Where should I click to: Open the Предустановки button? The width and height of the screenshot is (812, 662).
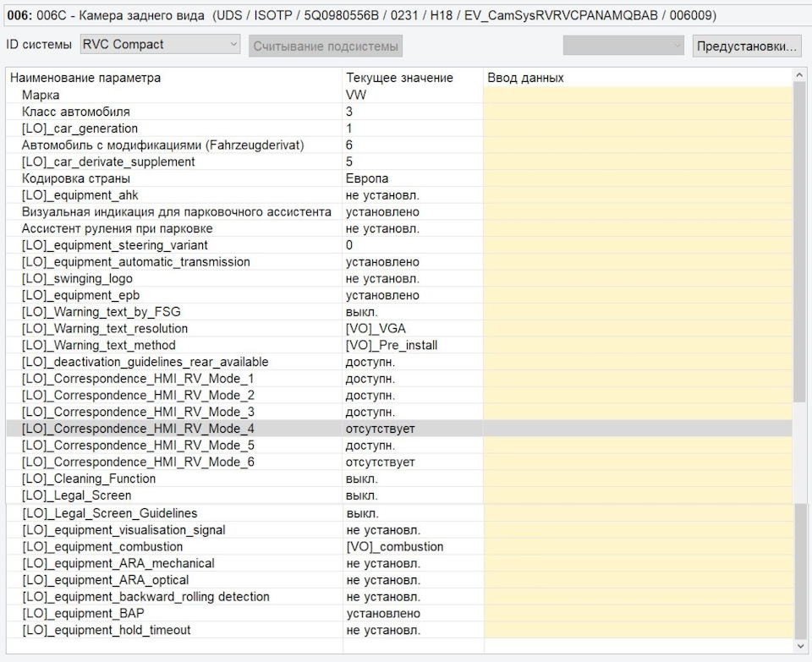click(746, 46)
